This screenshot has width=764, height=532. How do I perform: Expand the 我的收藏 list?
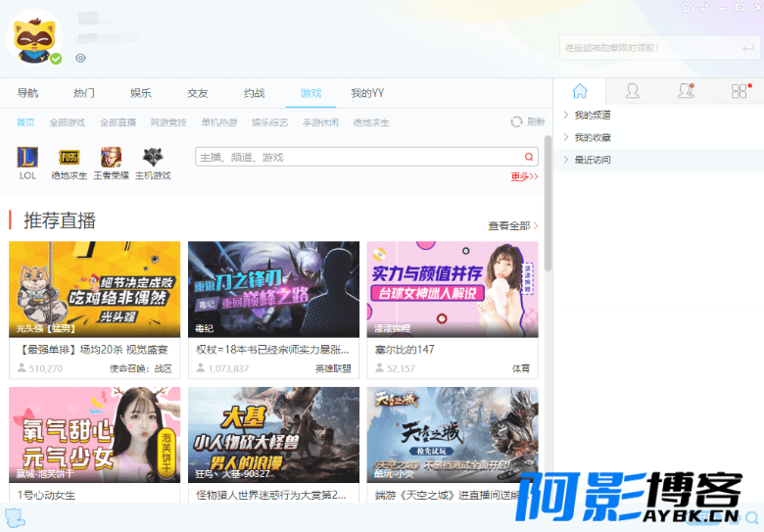pos(592,137)
